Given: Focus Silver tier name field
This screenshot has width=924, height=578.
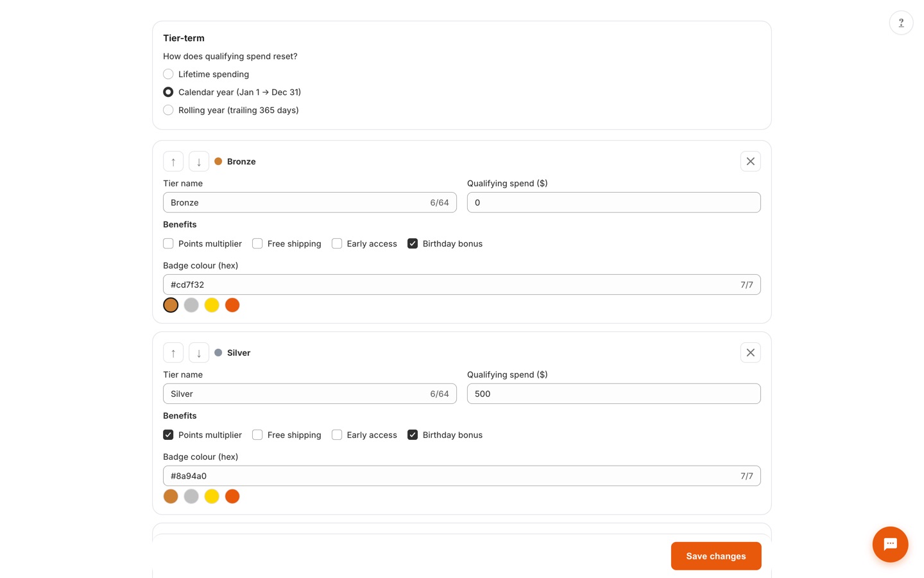Looking at the screenshot, I should [310, 394].
